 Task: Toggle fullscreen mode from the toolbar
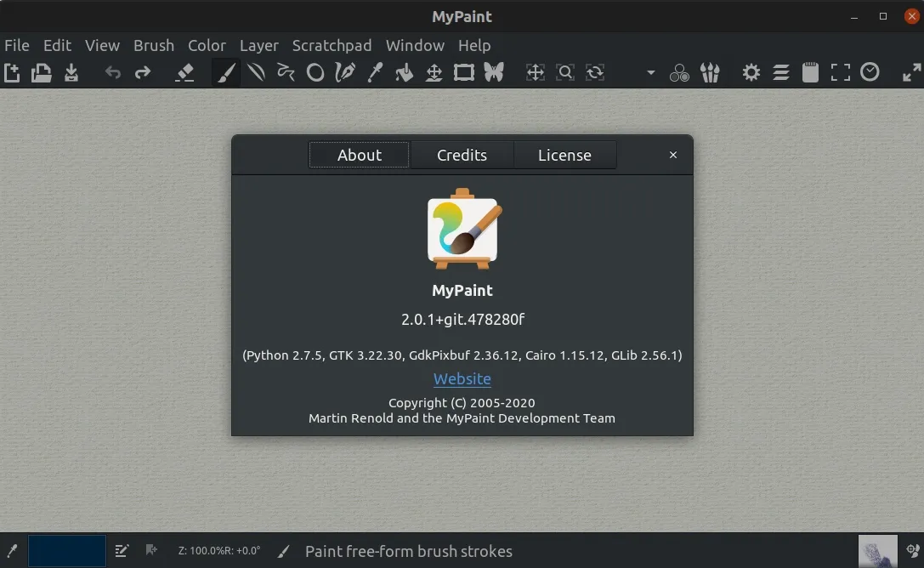pyautogui.click(x=840, y=72)
